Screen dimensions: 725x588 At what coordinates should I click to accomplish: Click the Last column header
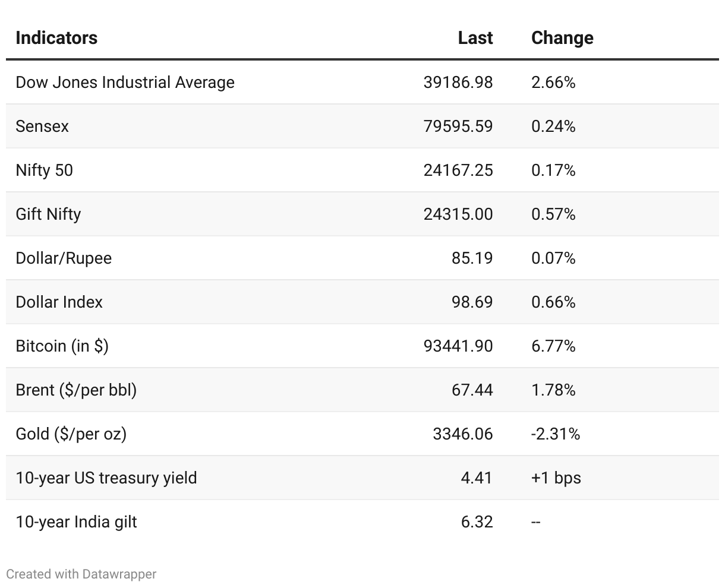475,38
